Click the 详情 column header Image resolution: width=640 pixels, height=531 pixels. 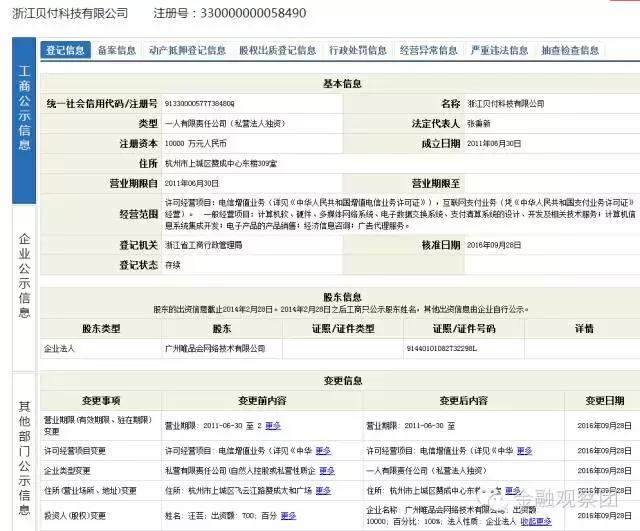tap(584, 329)
